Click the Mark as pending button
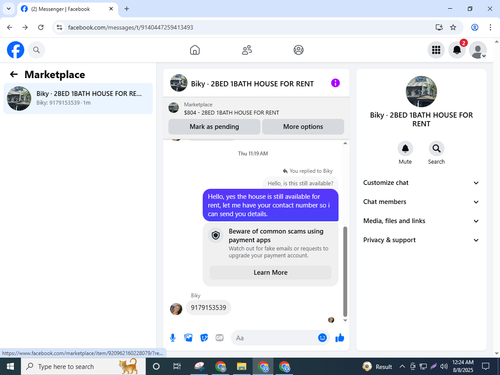Screen dimensions: 500x375 (x=214, y=127)
